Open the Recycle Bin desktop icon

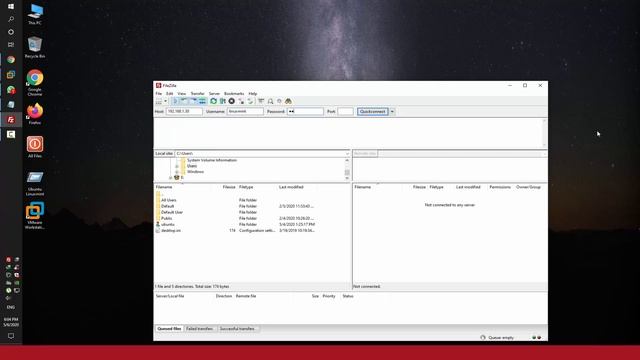click(x=35, y=47)
